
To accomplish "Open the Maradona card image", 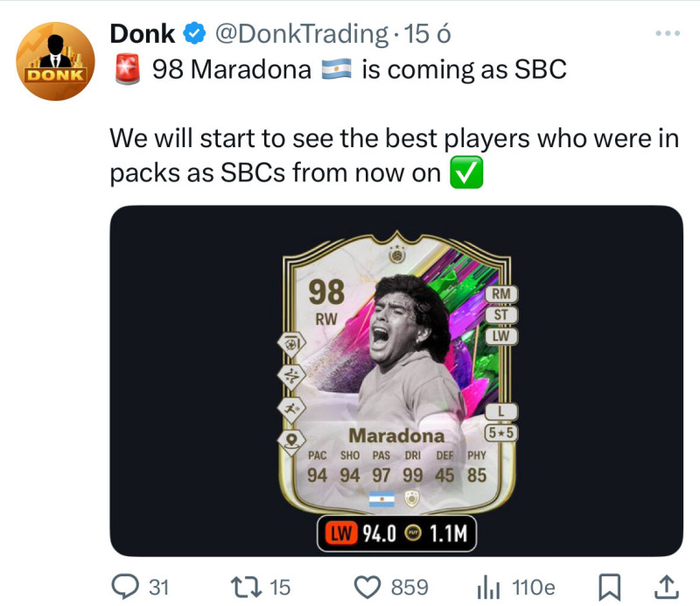I will (396, 381).
